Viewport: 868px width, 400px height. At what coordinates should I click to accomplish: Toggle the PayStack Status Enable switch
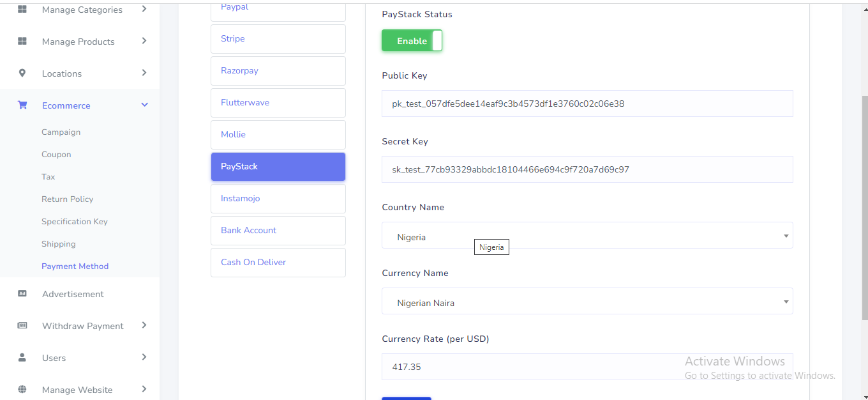[x=412, y=41]
